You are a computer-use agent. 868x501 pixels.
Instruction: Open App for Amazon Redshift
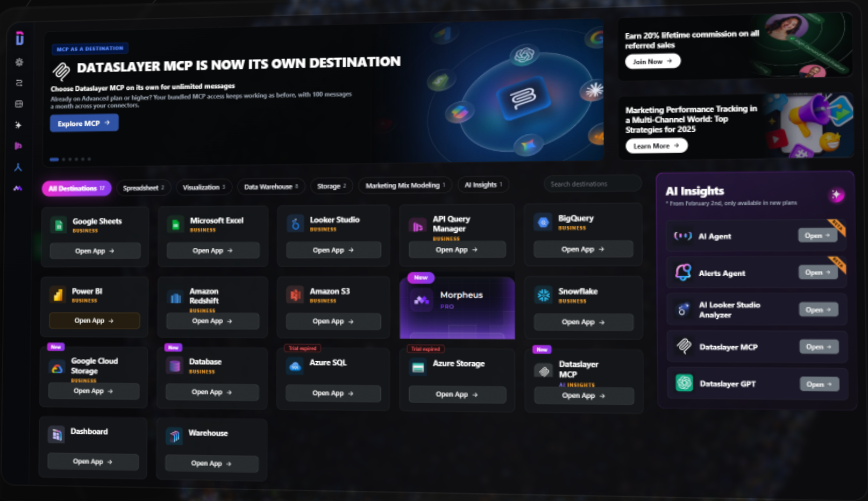[x=212, y=321]
